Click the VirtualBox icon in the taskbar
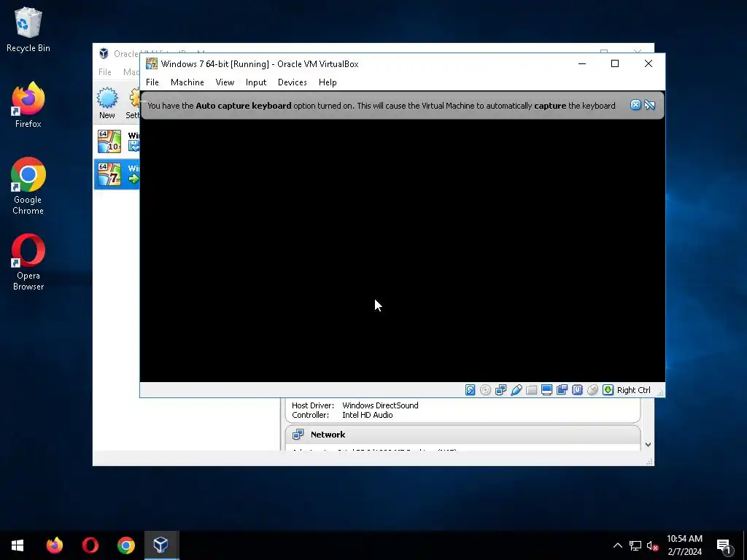Screen dimensions: 747x560 point(161,545)
